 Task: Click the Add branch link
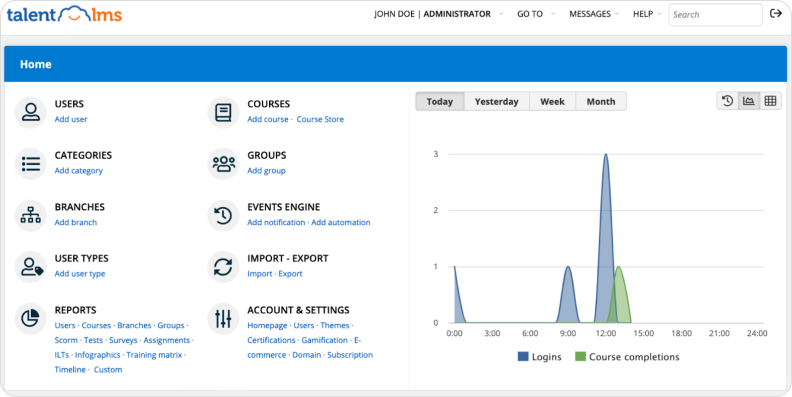coord(76,222)
